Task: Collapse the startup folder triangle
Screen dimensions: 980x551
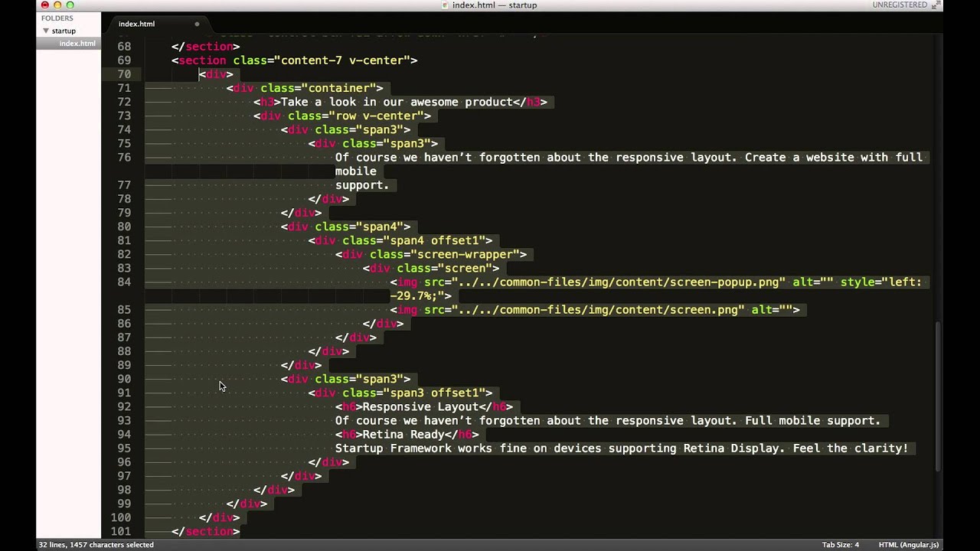Action: pyautogui.click(x=46, y=31)
